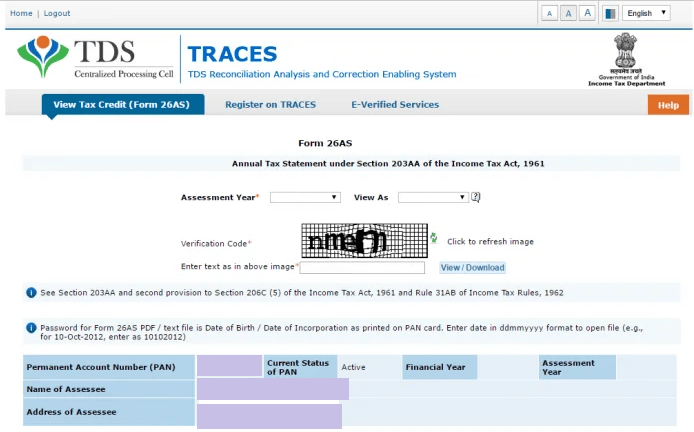Screen dimensions: 694x432
Task: Click the View / Download button
Action: point(472,268)
